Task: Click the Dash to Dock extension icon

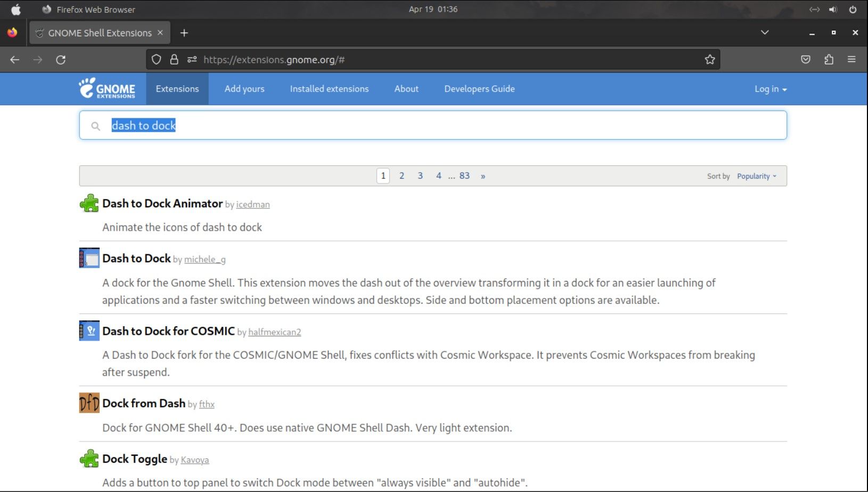Action: coord(89,258)
